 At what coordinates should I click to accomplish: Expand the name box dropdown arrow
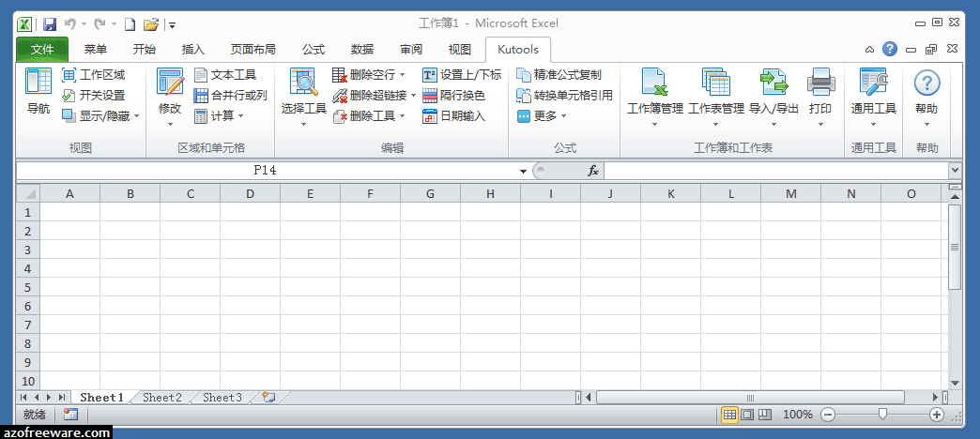[x=523, y=171]
